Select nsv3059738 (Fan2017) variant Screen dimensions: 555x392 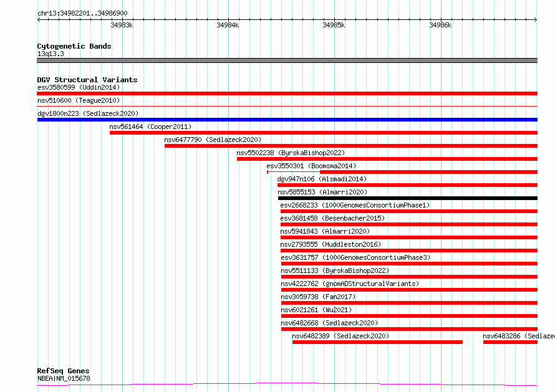click(x=318, y=297)
